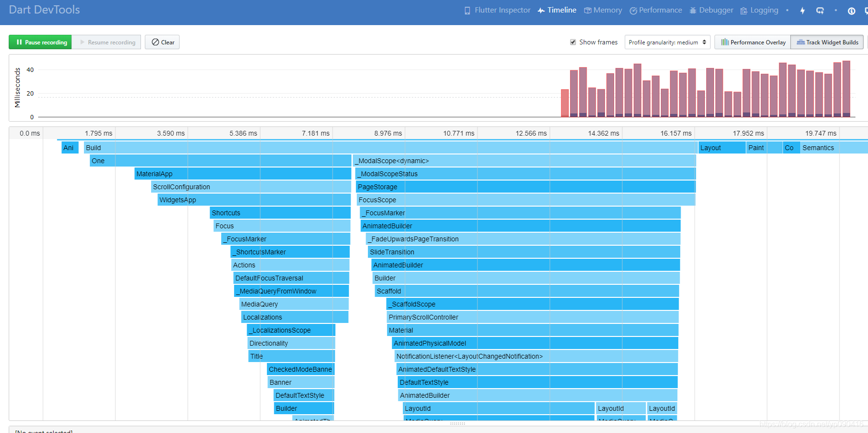
Task: Select the _ModalScope<dynamic> flame bar
Action: (x=524, y=161)
